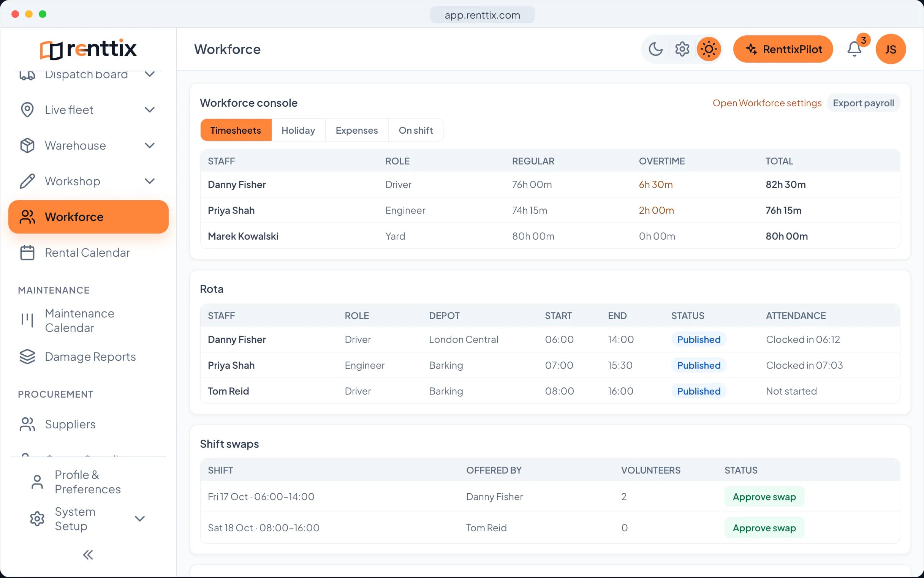Expand System Setup chevron
Image resolution: width=924 pixels, height=578 pixels.
140,519
